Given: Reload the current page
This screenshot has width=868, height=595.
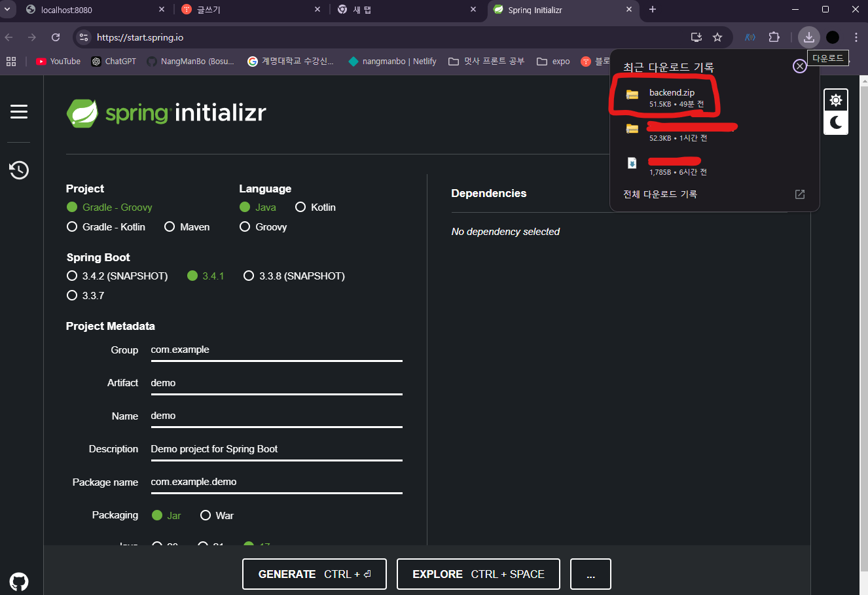Looking at the screenshot, I should (x=56, y=37).
